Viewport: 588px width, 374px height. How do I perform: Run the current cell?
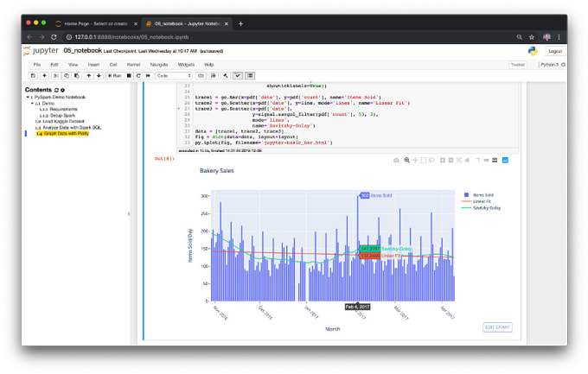click(115, 76)
